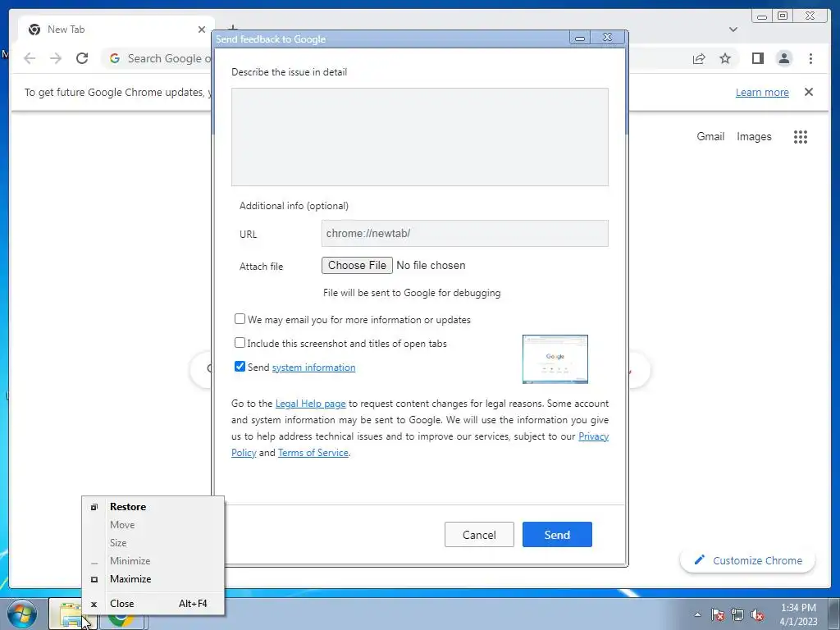The width and height of the screenshot is (840, 630).
Task: Open Chrome's side panel icon
Action: (x=757, y=58)
